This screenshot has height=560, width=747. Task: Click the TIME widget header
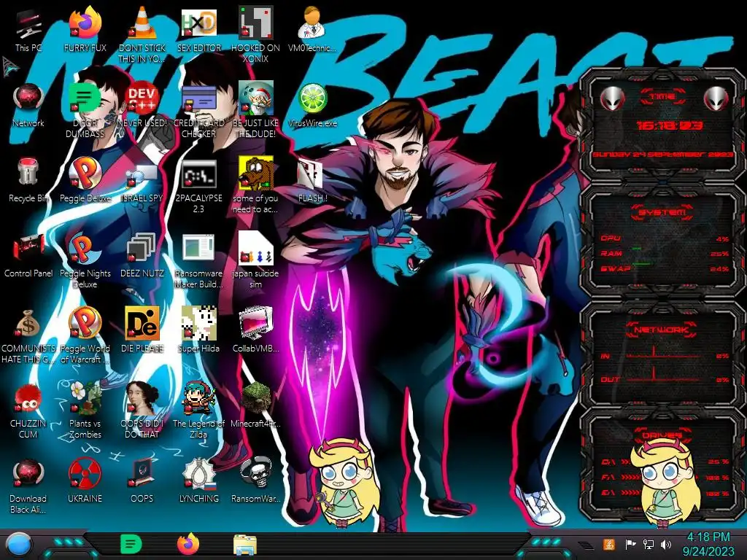point(662,97)
